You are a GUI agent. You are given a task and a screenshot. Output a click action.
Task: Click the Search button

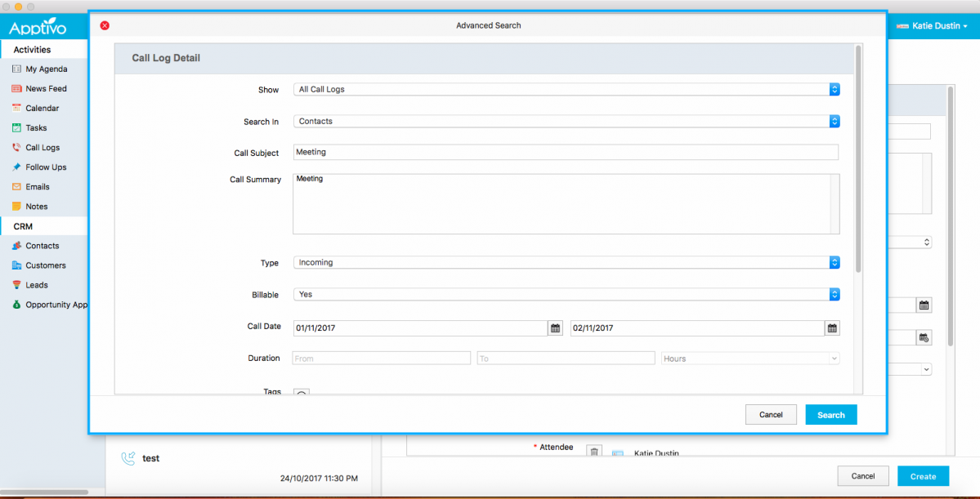[x=830, y=415]
